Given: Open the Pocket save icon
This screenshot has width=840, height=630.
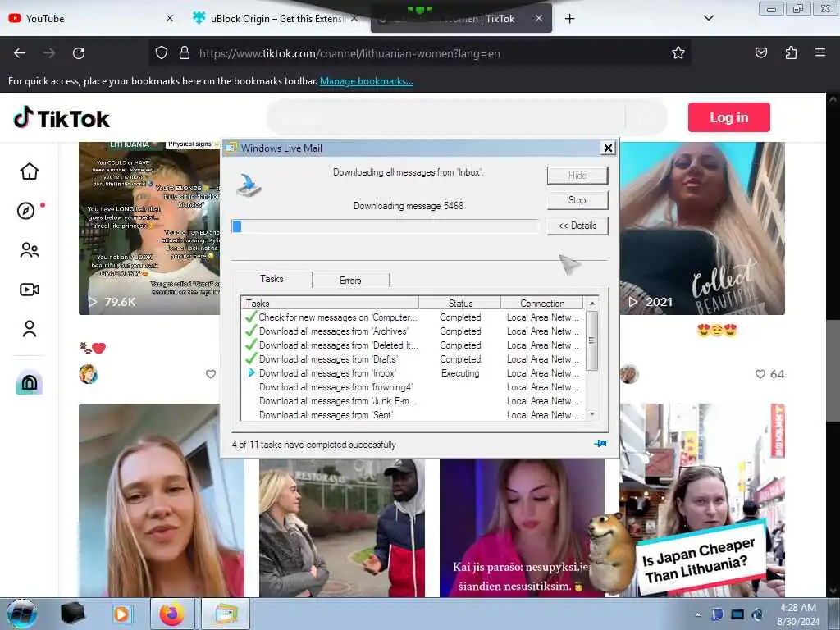Looking at the screenshot, I should (x=760, y=52).
